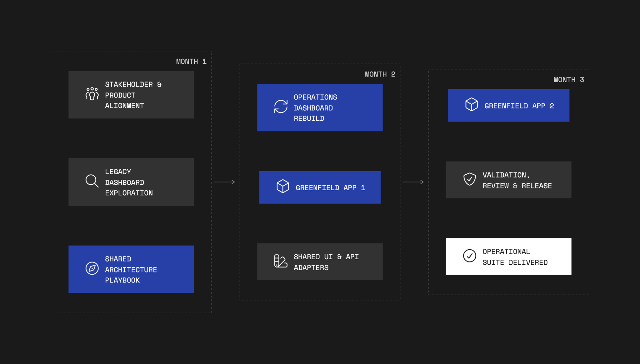This screenshot has height=364, width=640.
Task: Select the Greenfield App 1 text
Action: point(330,188)
